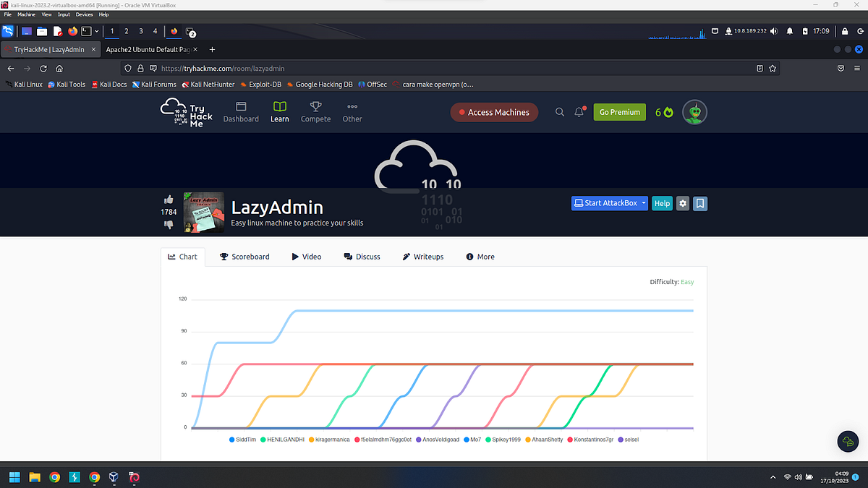868x488 pixels.
Task: Open the More options on the room tab bar
Action: click(x=480, y=257)
